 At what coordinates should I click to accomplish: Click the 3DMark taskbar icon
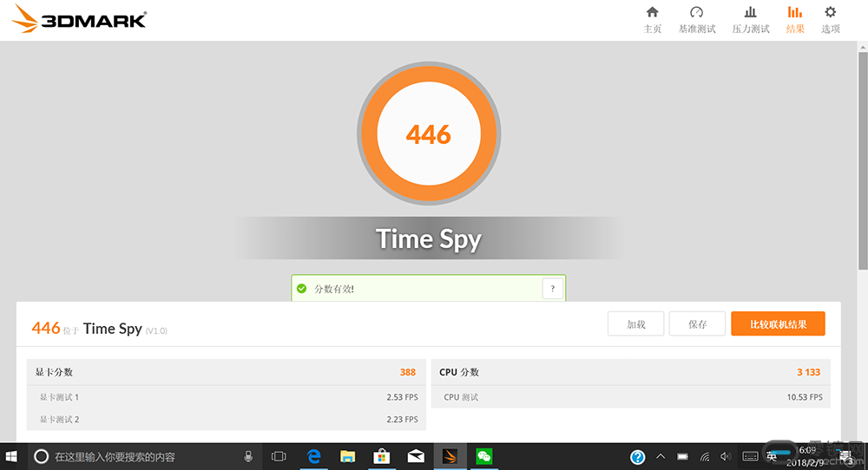(x=450, y=457)
